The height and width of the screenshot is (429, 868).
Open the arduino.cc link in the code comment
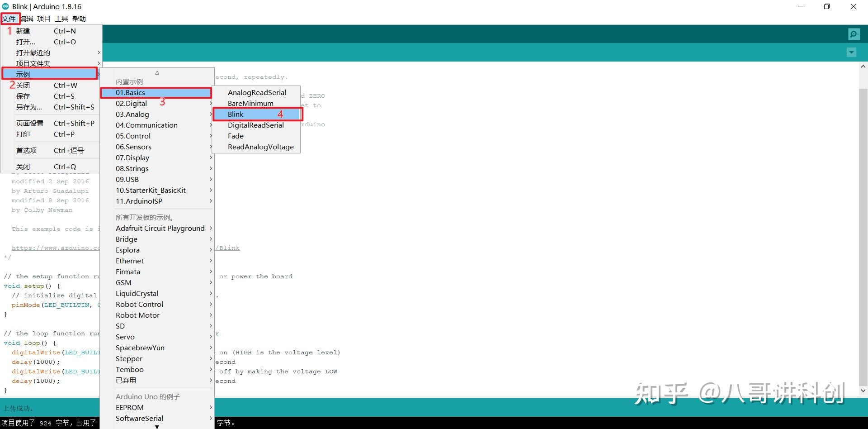point(54,248)
